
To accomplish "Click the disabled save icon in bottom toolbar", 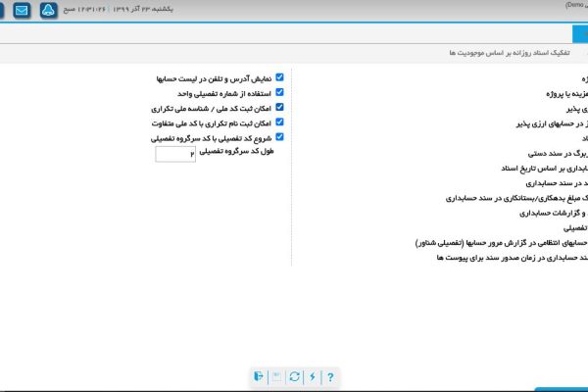I will coord(276,376).
